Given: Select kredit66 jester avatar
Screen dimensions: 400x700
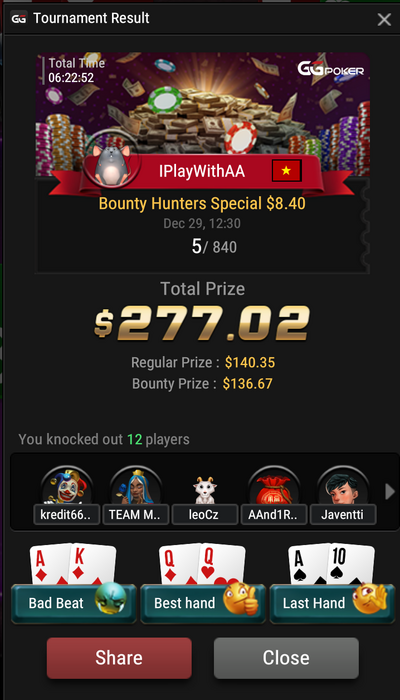Looking at the screenshot, I should (67, 486).
